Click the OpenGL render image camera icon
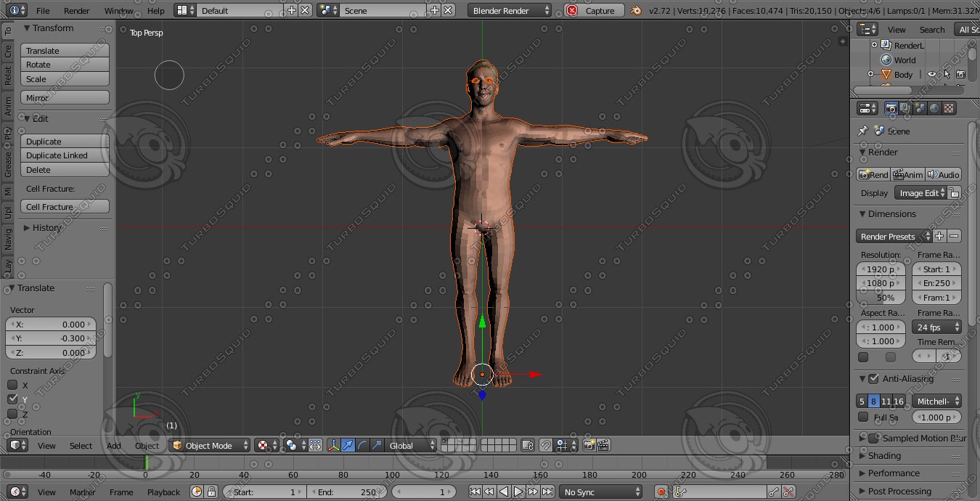The image size is (980, 501). pos(589,445)
